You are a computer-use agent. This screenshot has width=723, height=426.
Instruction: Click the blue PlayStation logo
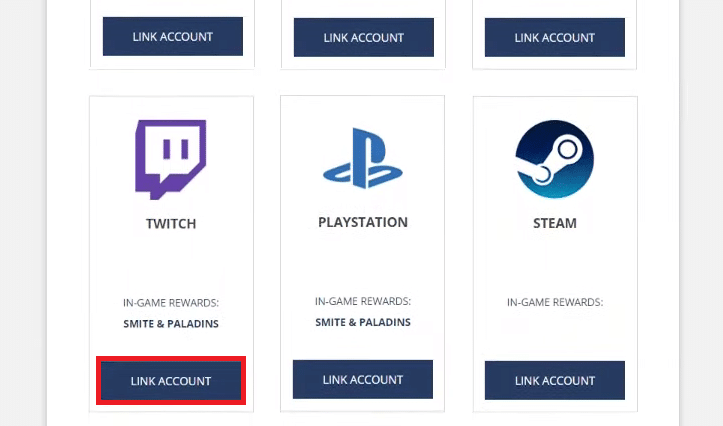pos(362,158)
